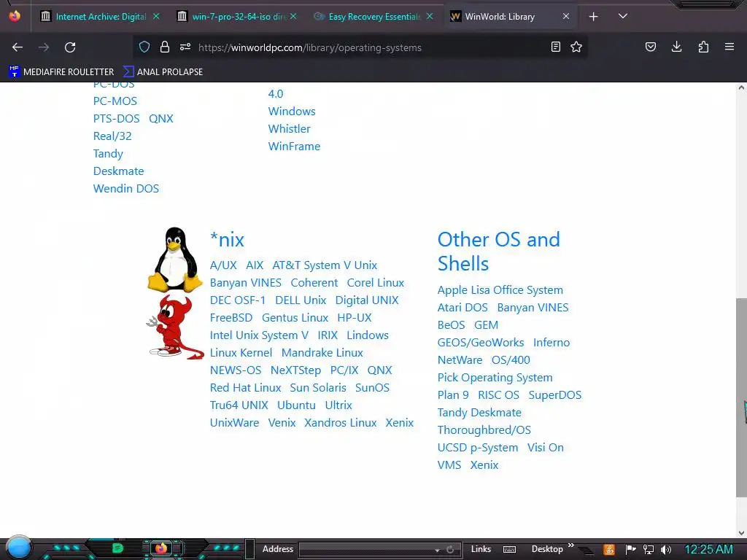Open the FreeBSD link
This screenshot has height=560, width=747.
pos(231,318)
